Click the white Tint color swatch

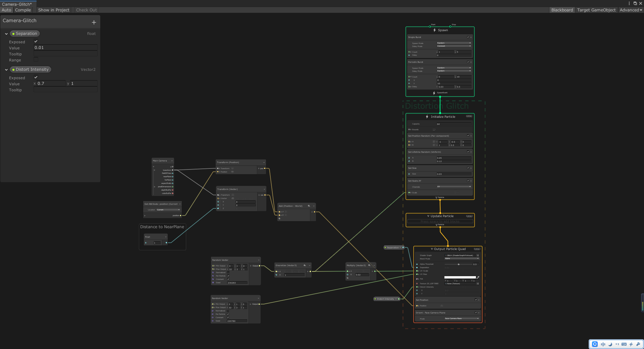[x=460, y=277]
